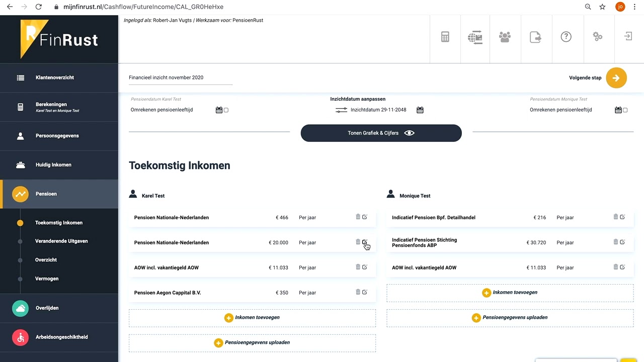
Task: Click the Financieel inzicht november 2020 field
Action: 181,78
